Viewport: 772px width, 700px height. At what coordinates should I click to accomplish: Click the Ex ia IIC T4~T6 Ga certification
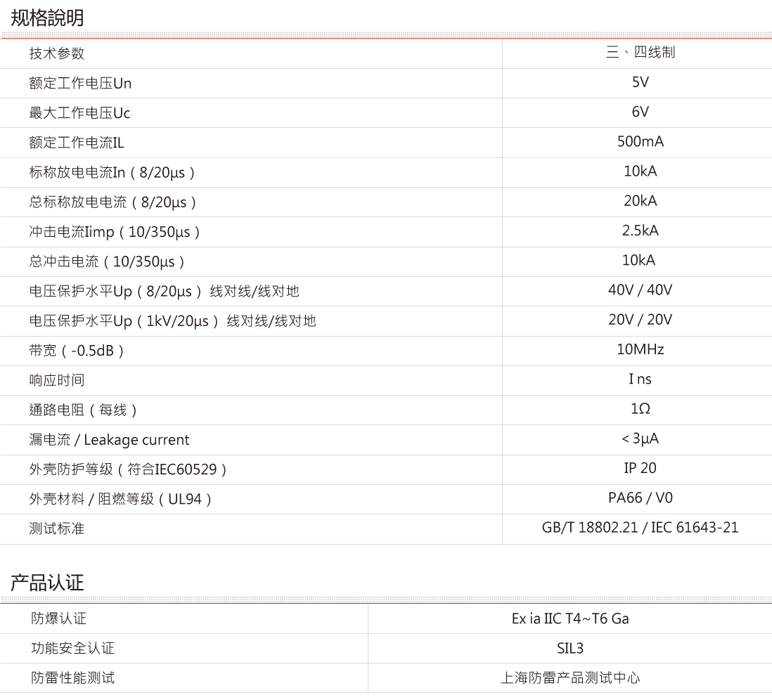tap(570, 618)
